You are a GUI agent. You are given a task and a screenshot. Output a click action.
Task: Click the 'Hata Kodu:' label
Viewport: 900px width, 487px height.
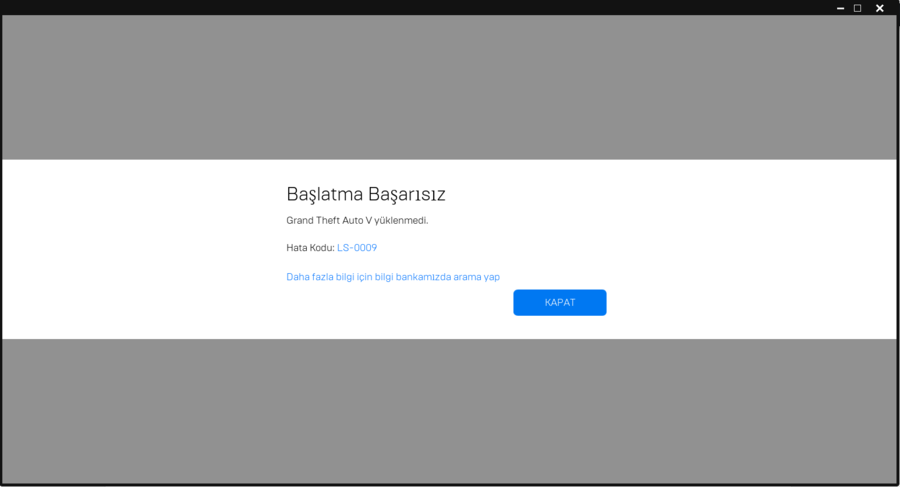(x=310, y=248)
